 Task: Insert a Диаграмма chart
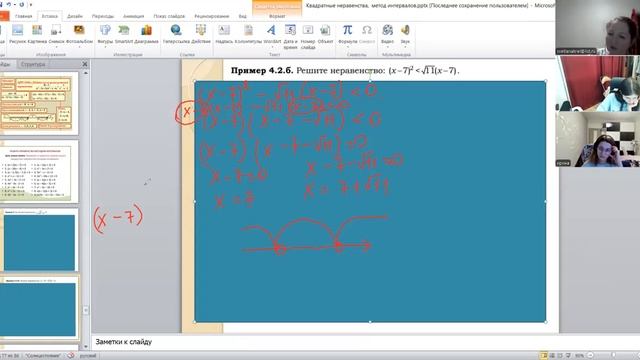coord(146,33)
